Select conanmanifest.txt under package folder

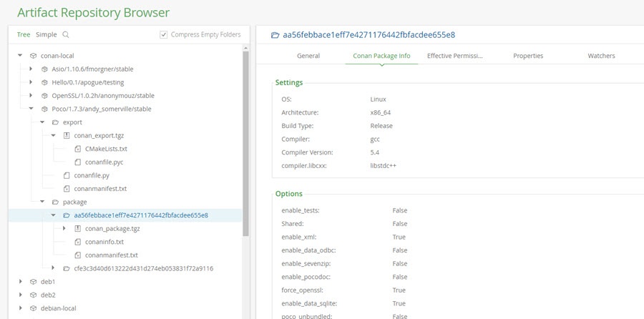click(x=111, y=255)
